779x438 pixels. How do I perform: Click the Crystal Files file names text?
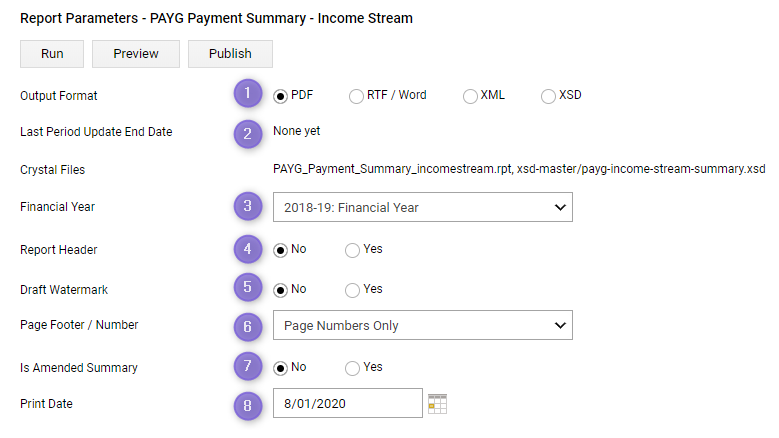coord(519,169)
